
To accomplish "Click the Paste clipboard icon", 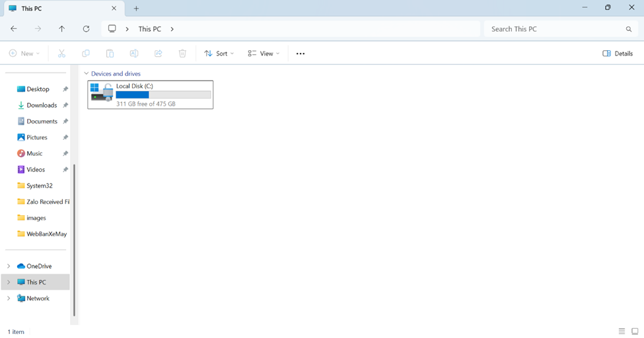I will click(x=110, y=53).
